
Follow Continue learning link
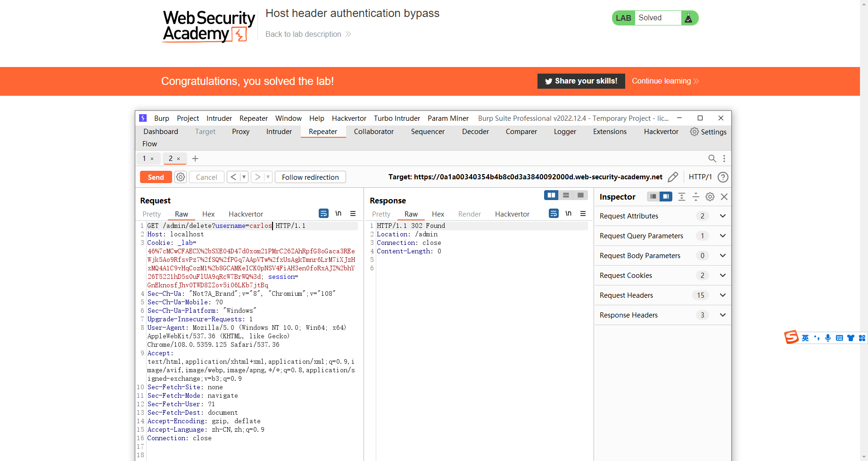click(665, 81)
